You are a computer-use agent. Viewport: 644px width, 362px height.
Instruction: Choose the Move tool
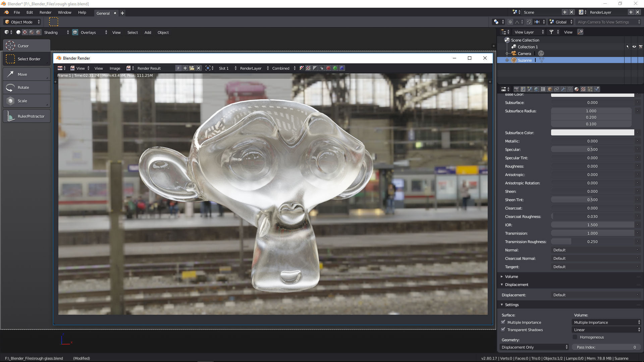[x=26, y=74]
